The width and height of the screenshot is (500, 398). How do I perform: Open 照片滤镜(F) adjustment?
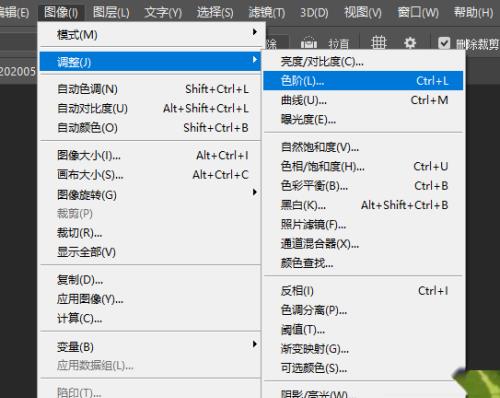point(363,225)
